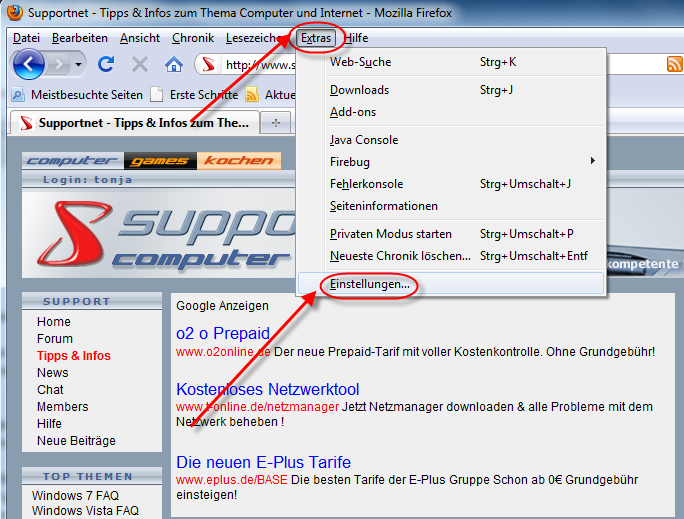The width and height of the screenshot is (684, 519).
Task: Click the stop loading X icon
Action: coord(140,65)
